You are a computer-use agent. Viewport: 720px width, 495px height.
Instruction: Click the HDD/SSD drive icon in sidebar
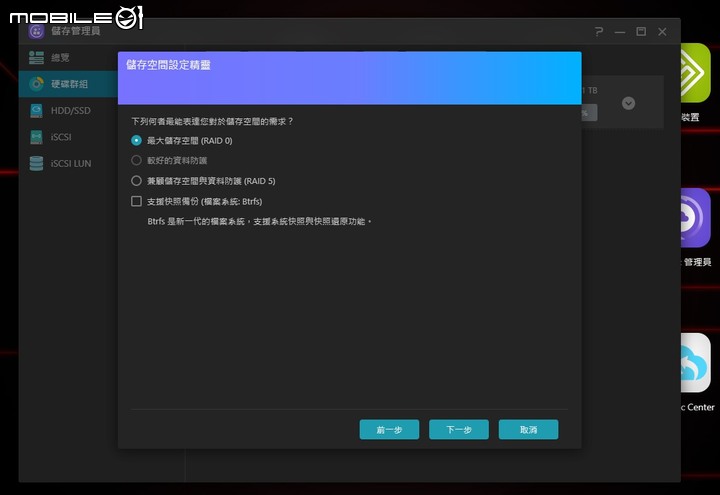point(36,111)
